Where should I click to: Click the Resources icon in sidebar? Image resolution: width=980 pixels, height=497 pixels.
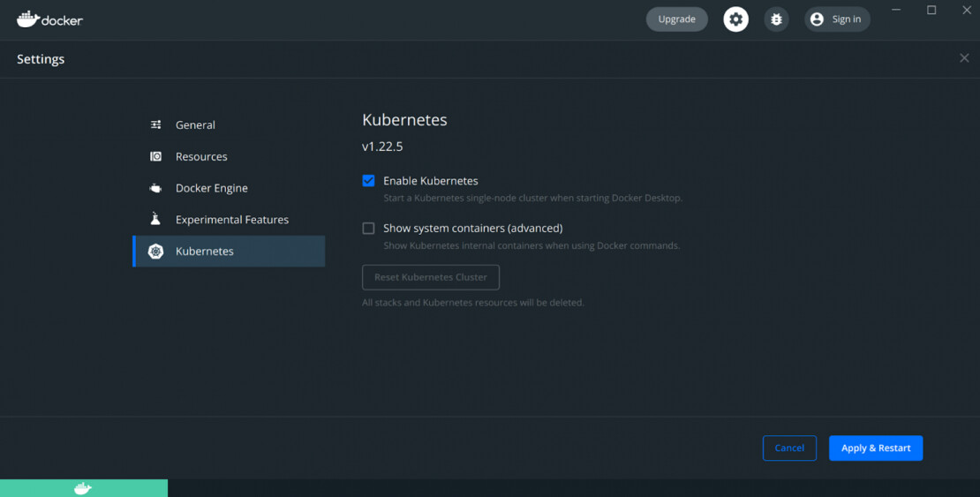(x=156, y=157)
